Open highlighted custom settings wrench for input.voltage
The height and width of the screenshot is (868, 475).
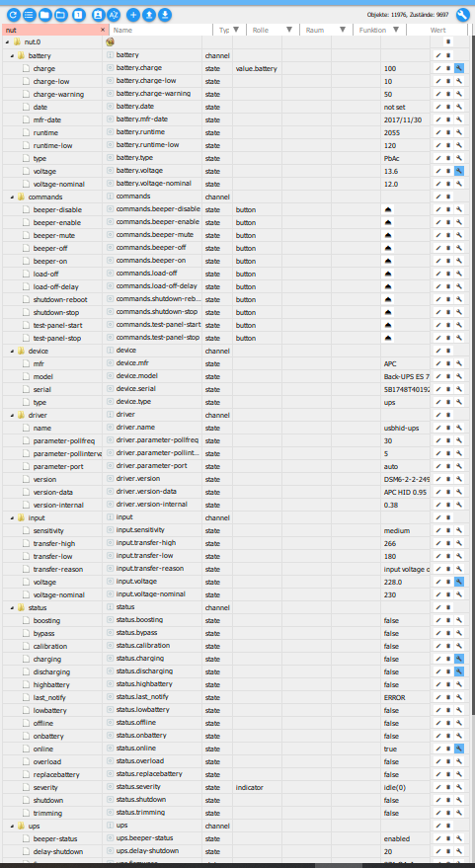tap(459, 582)
